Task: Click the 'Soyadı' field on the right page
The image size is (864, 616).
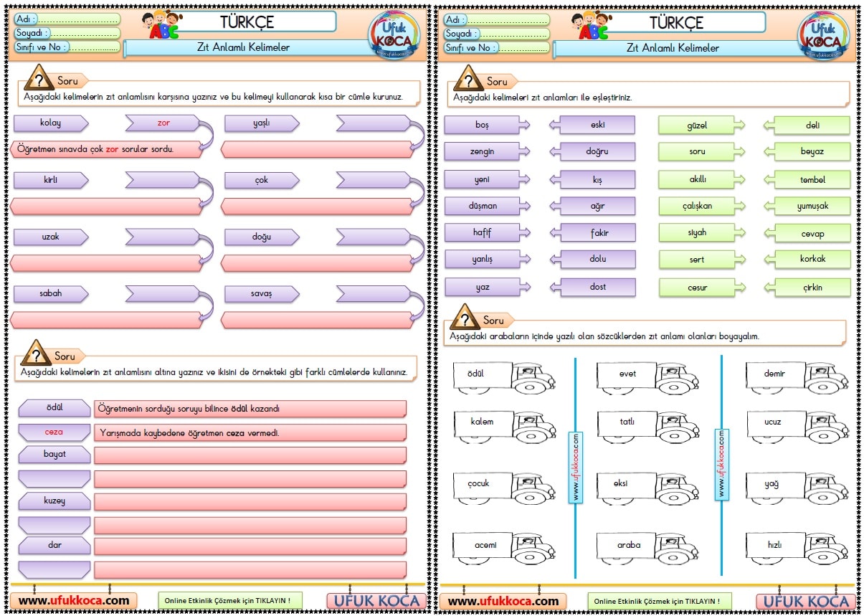Action: tap(496, 34)
